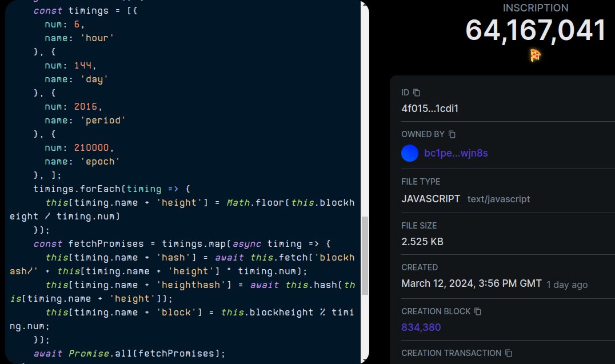
Task: Click the '1 day ago' timestamp
Action: coord(567,285)
